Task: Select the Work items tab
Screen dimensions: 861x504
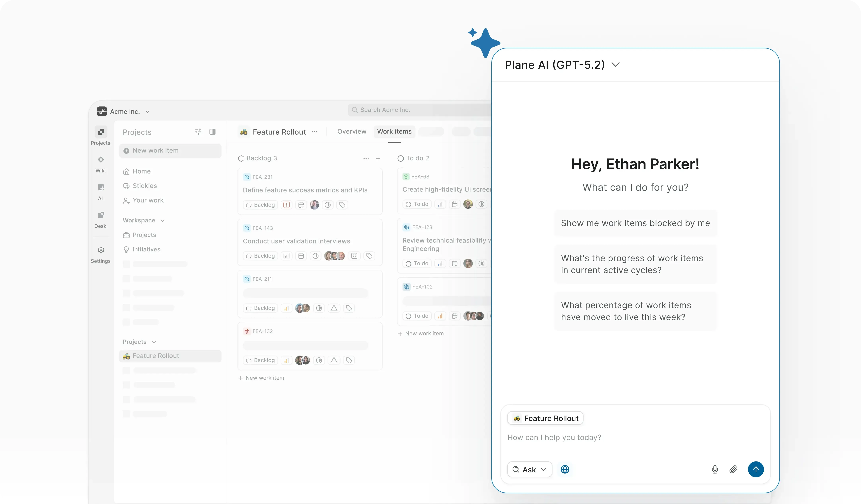Action: pos(394,131)
